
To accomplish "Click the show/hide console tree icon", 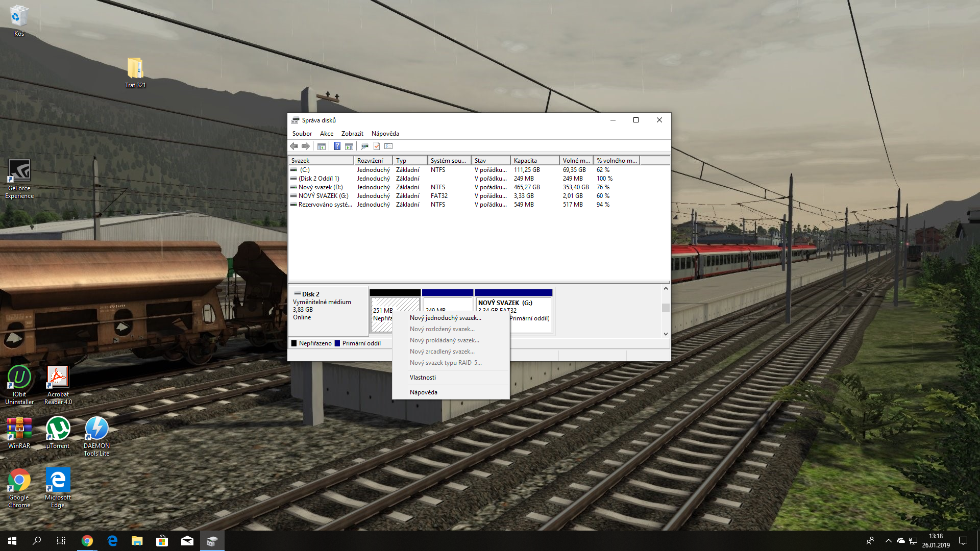I will 321,146.
